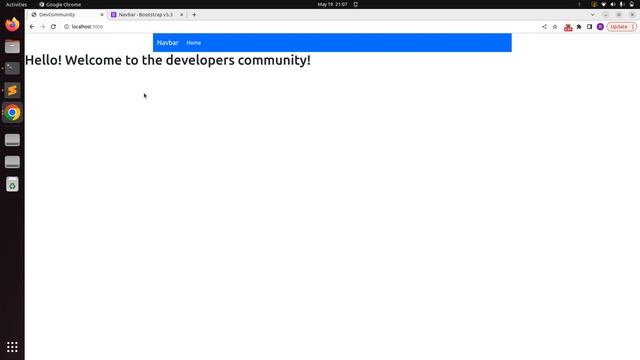Open the network indicator in top bar
640x360 pixels.
coord(603,4)
